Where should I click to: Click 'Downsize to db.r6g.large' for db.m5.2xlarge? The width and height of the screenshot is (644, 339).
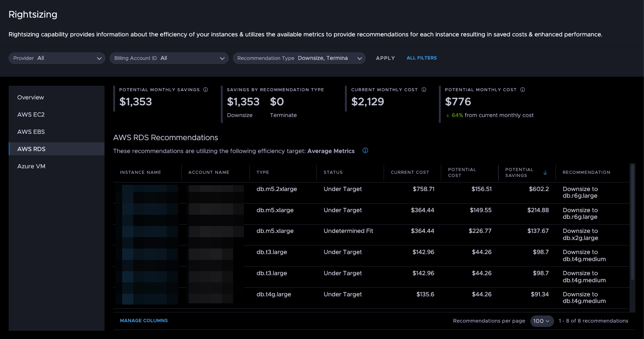click(580, 193)
